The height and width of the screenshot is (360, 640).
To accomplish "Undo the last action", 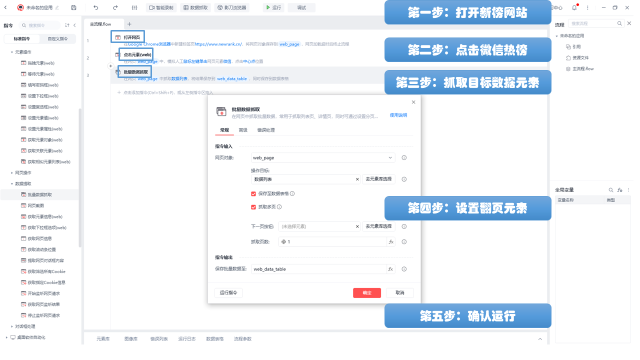I will point(96,7).
